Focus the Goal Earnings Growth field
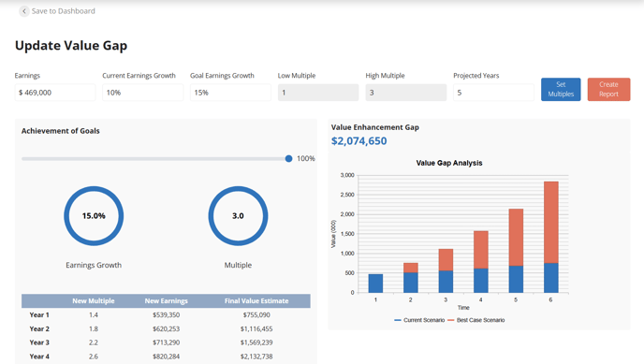The width and height of the screenshot is (644, 364). (230, 93)
